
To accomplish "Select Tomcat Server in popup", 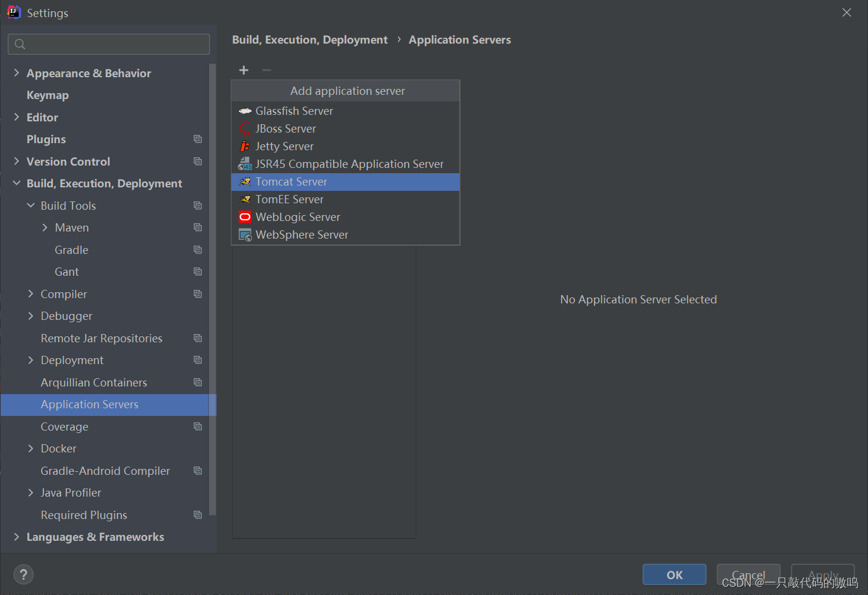I will tap(346, 181).
